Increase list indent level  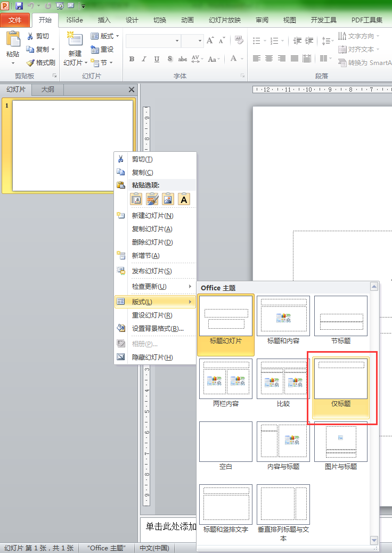click(309, 41)
